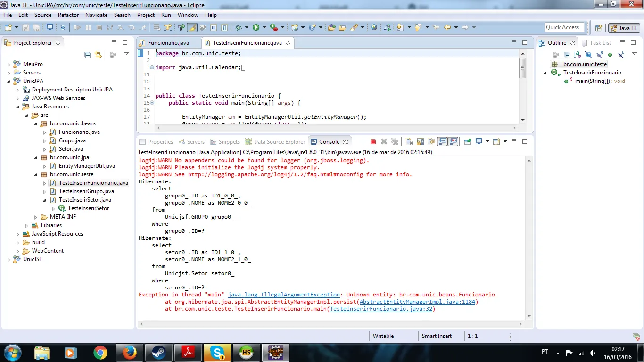Expand the UnicJSF project node
The height and width of the screenshot is (362, 644).
click(x=8, y=259)
